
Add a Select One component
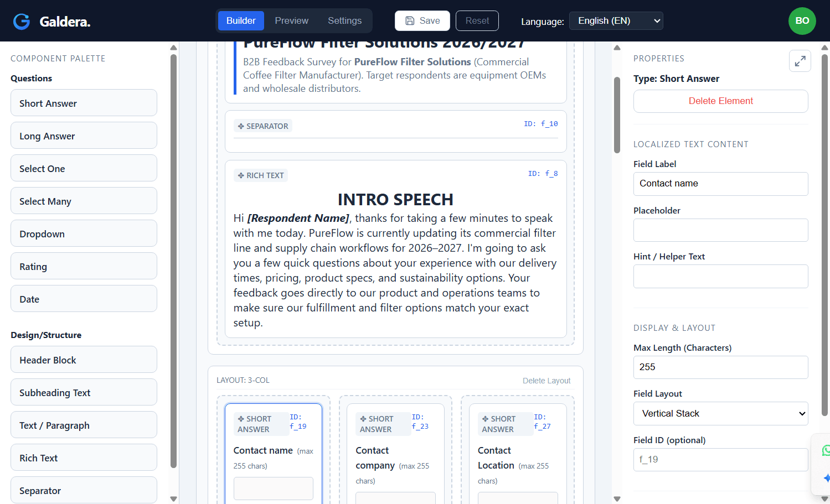pos(84,168)
